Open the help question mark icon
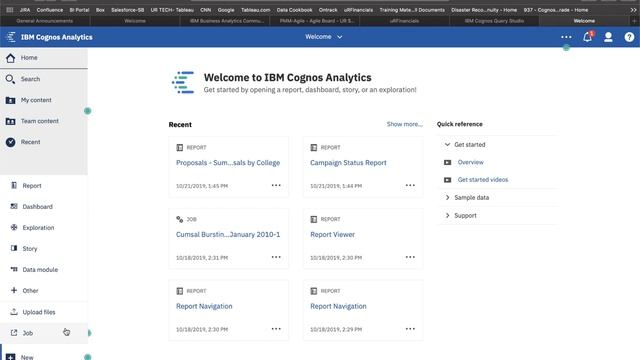The height and width of the screenshot is (360, 640). (629, 37)
